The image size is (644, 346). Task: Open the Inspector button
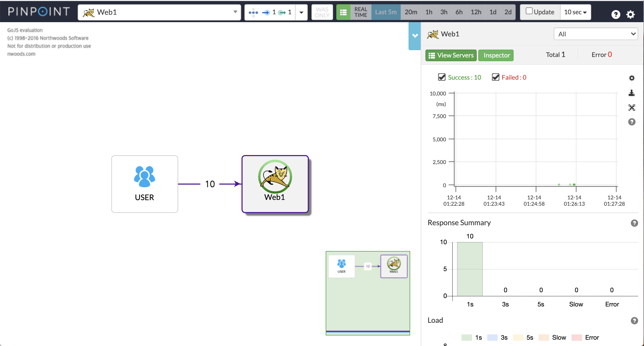coord(496,55)
